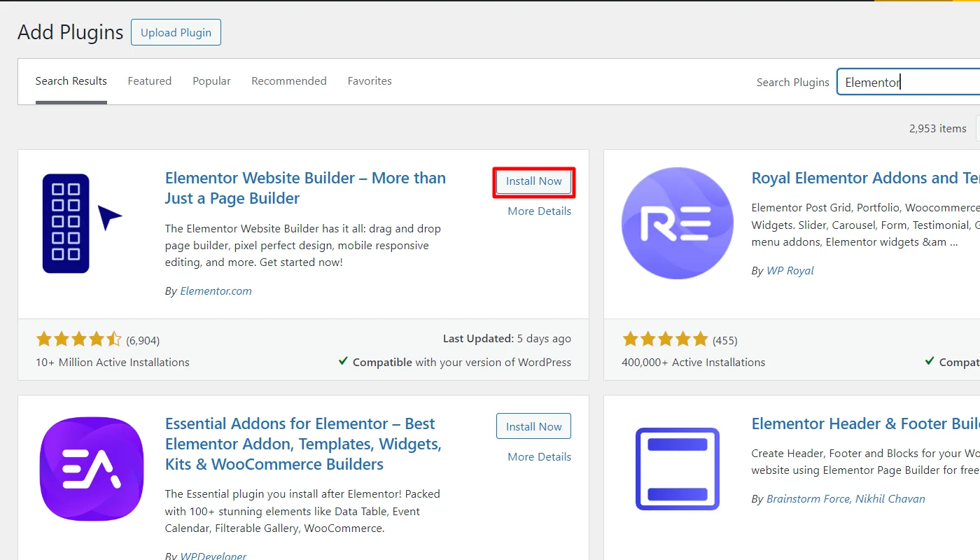This screenshot has width=980, height=560.
Task: Open More Details for Elementor Website Builder
Action: (x=539, y=211)
